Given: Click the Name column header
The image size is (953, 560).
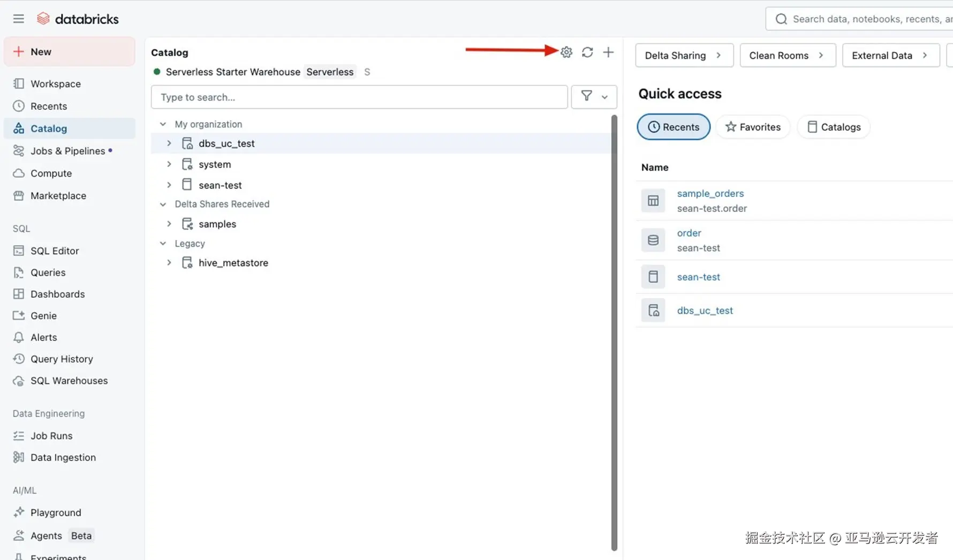Looking at the screenshot, I should click(x=655, y=168).
